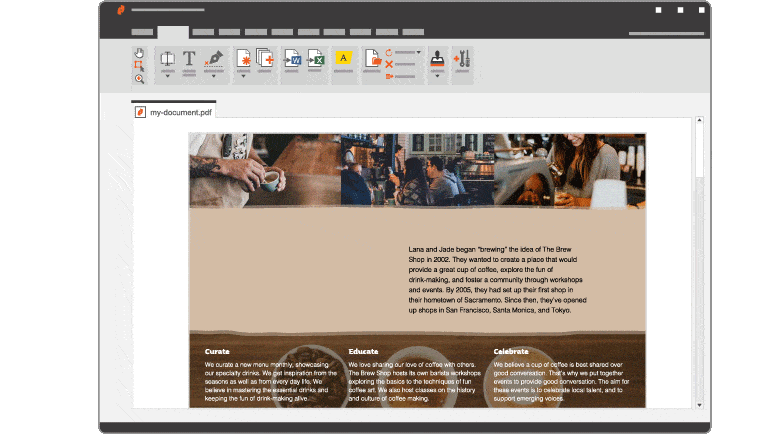Viewport: 762px width, 434px height.
Task: Expand dropdown arrow under edit text tool
Action: [168, 76]
